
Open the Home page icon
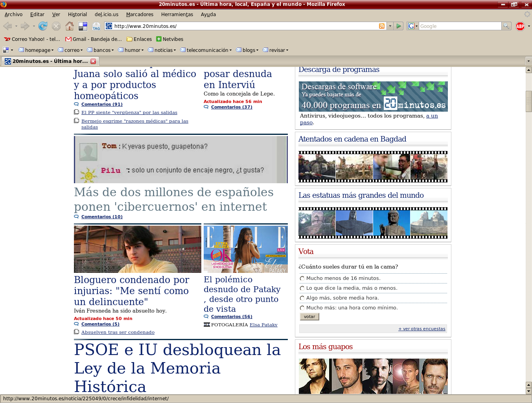(70, 26)
